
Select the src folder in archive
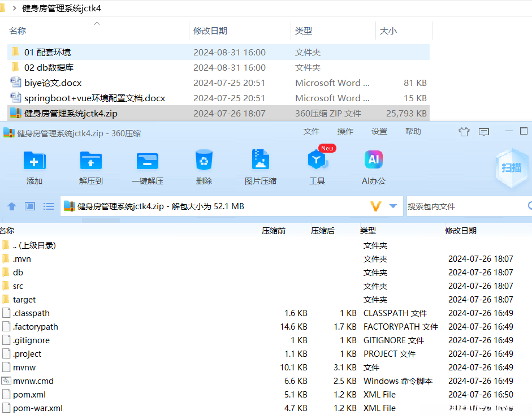coord(265,286)
